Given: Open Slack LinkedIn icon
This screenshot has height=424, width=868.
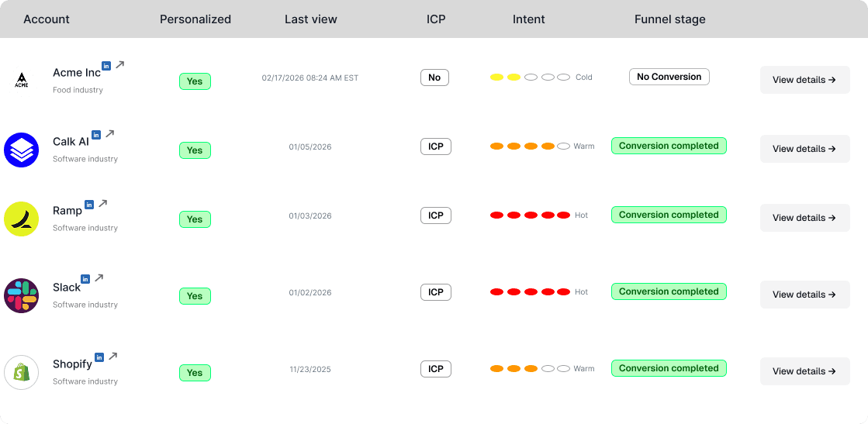Looking at the screenshot, I should pyautogui.click(x=85, y=279).
